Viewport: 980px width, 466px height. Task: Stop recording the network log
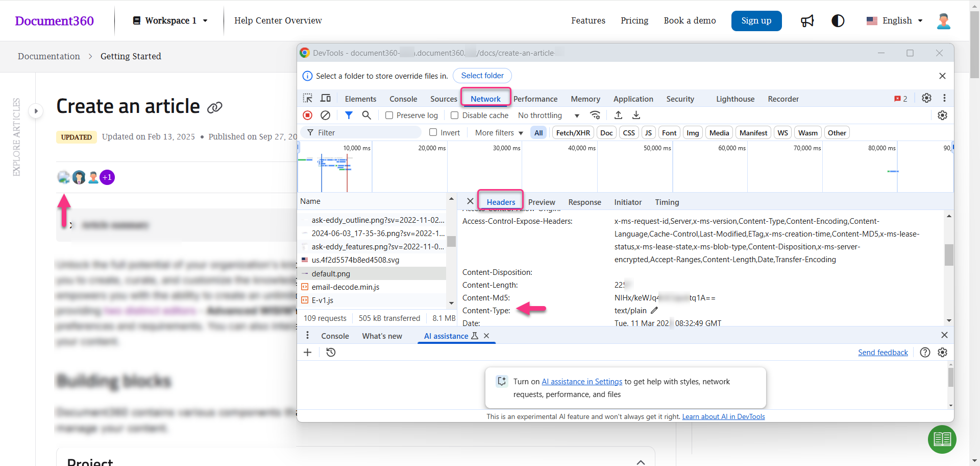308,115
